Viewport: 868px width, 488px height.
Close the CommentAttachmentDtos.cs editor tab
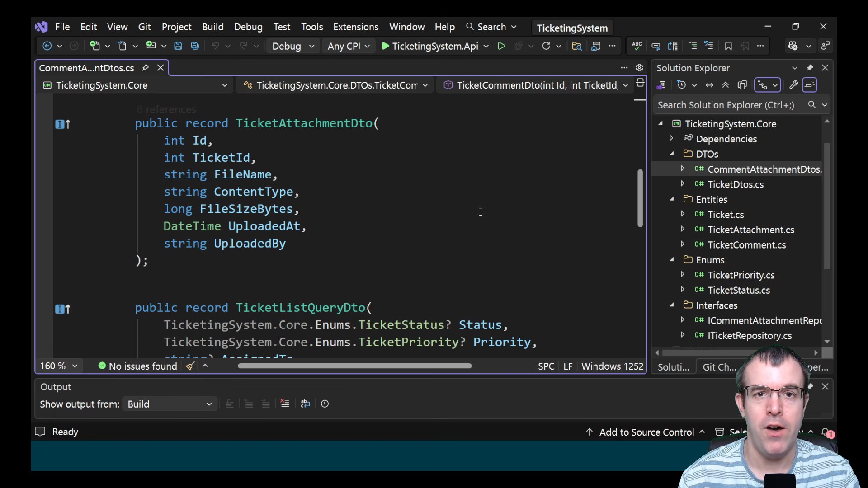(x=160, y=68)
